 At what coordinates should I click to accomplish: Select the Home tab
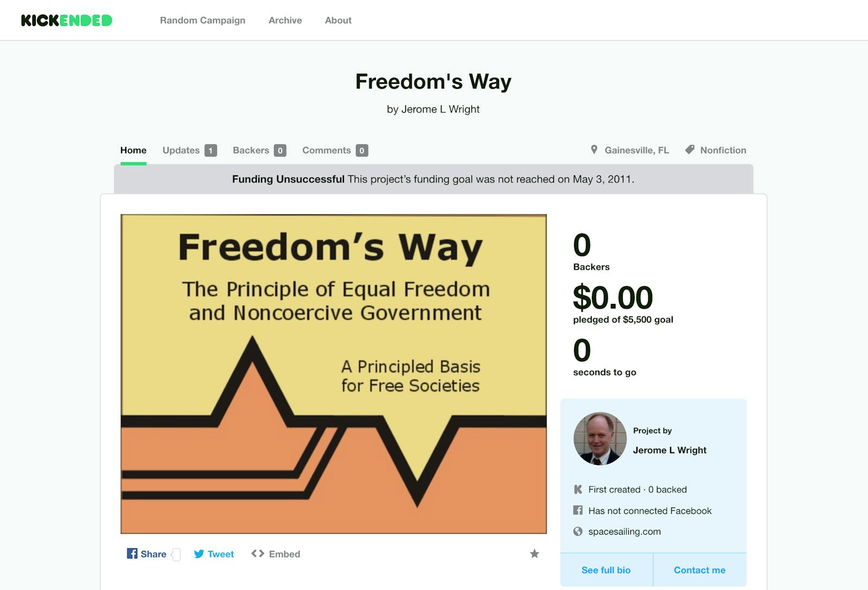coord(133,150)
